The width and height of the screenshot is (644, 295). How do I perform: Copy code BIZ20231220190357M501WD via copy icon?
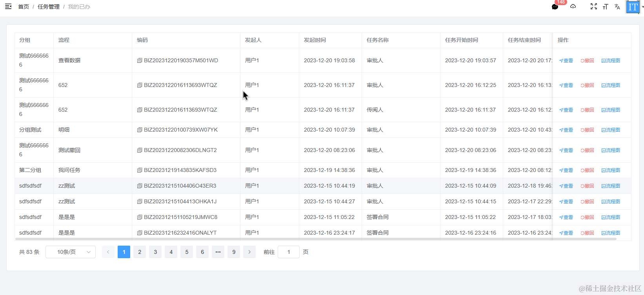click(140, 60)
